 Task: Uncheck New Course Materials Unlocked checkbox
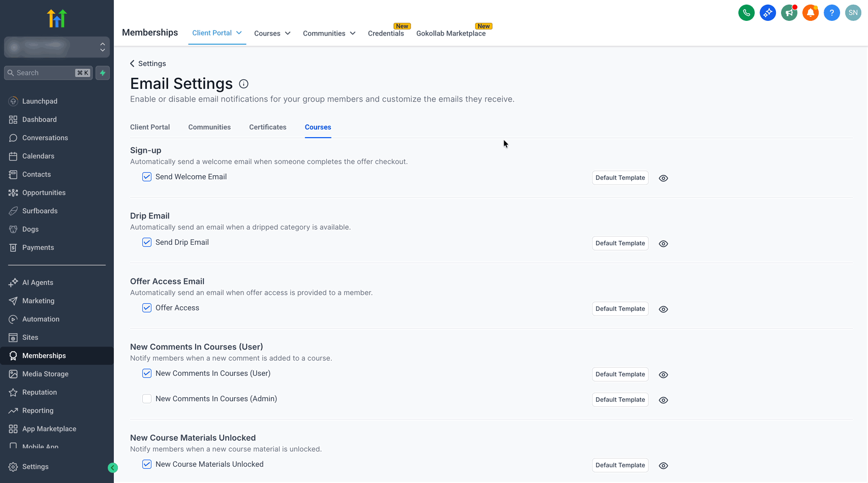pos(147,464)
